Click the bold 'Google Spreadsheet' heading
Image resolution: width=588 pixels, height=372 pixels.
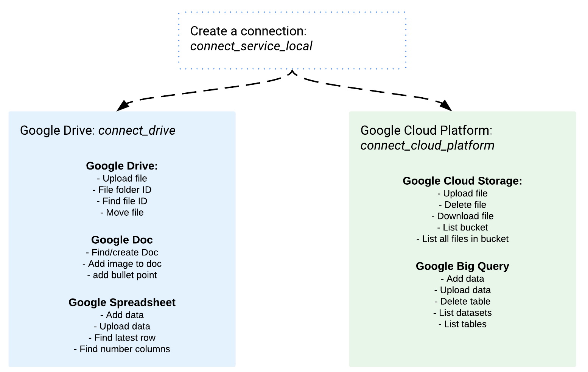[122, 302]
